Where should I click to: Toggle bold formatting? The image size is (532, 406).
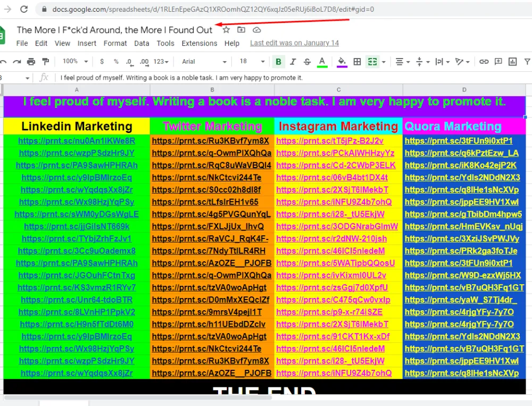[x=278, y=62]
